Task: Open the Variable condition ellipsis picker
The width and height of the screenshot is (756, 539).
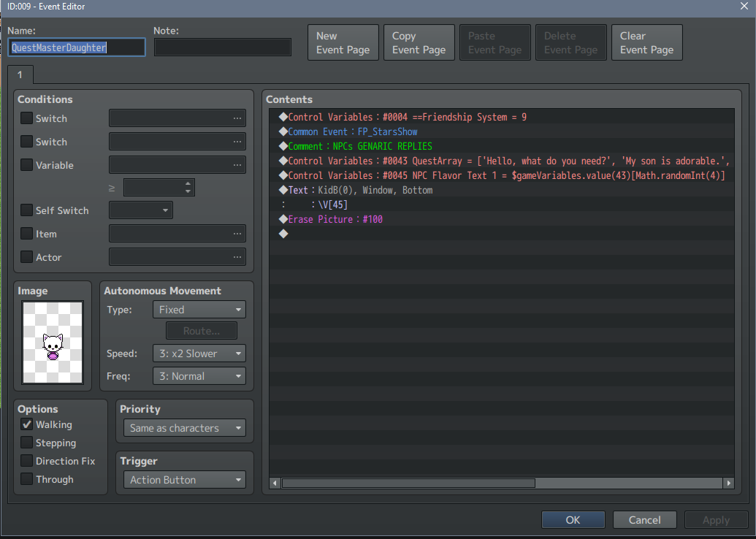Action: click(x=237, y=166)
